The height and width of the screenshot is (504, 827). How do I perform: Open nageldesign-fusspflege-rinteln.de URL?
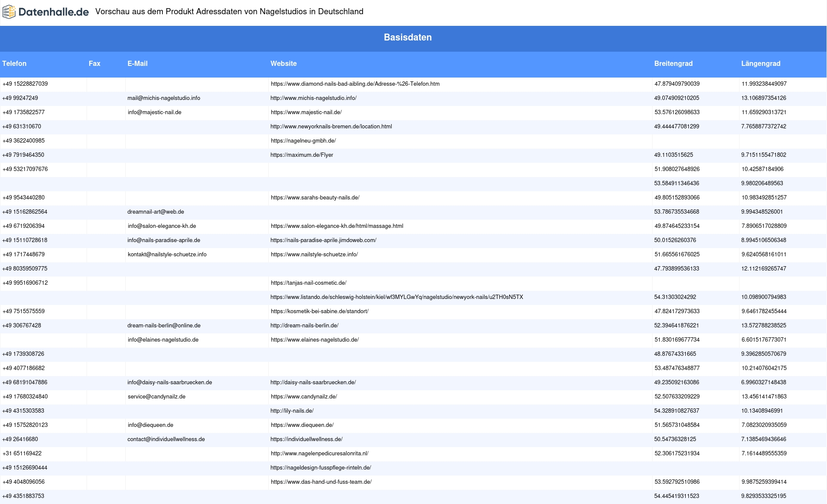[x=321, y=468]
